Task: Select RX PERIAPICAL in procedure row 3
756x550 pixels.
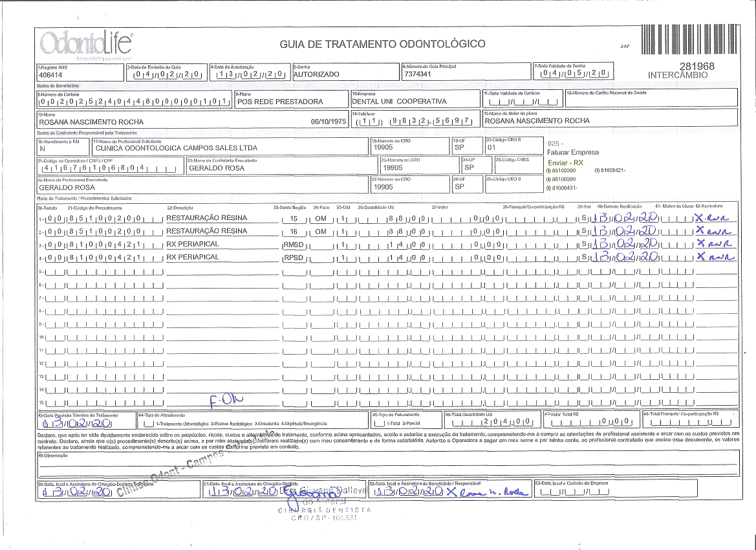Action: [x=192, y=244]
